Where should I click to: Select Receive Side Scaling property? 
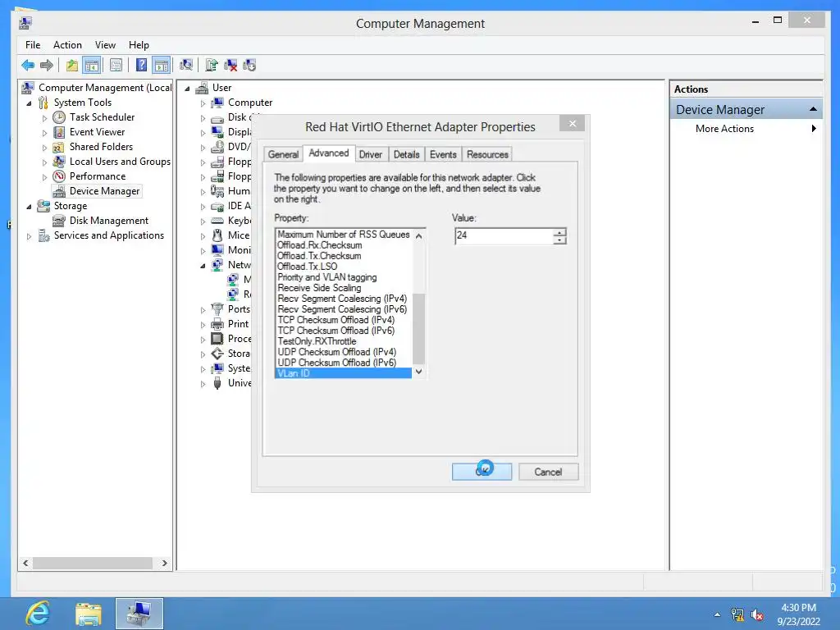pyautogui.click(x=319, y=288)
